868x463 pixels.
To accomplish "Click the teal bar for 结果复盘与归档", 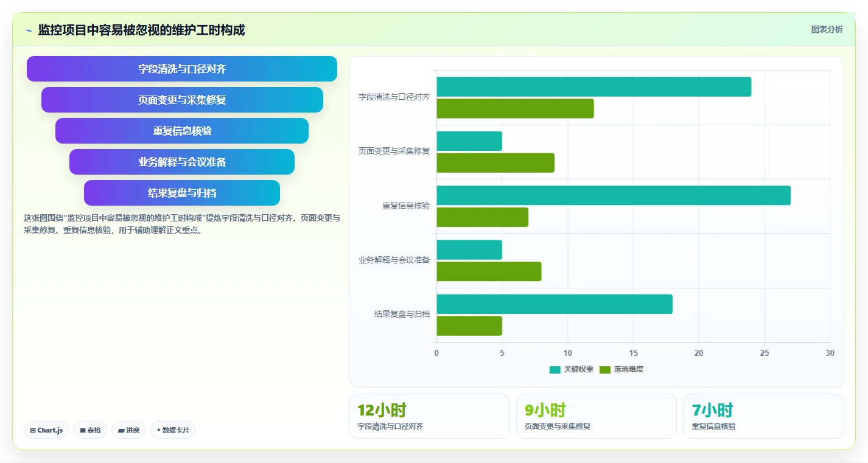I will (x=555, y=304).
